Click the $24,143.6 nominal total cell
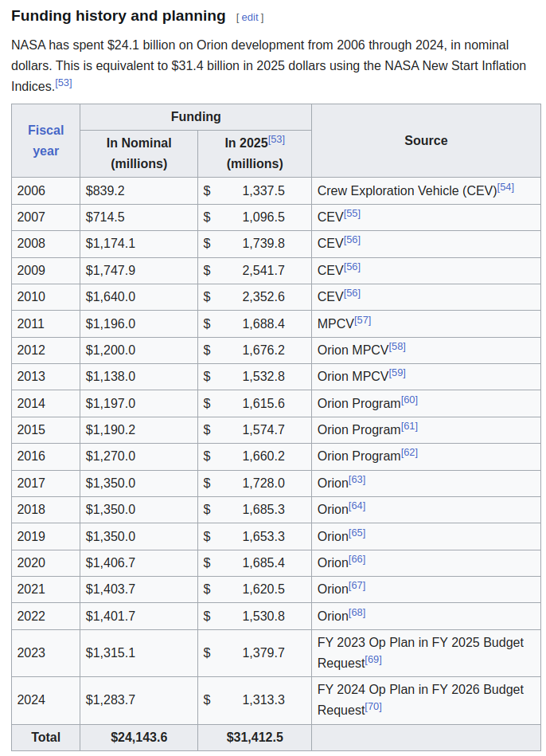546x756 pixels. [x=138, y=738]
